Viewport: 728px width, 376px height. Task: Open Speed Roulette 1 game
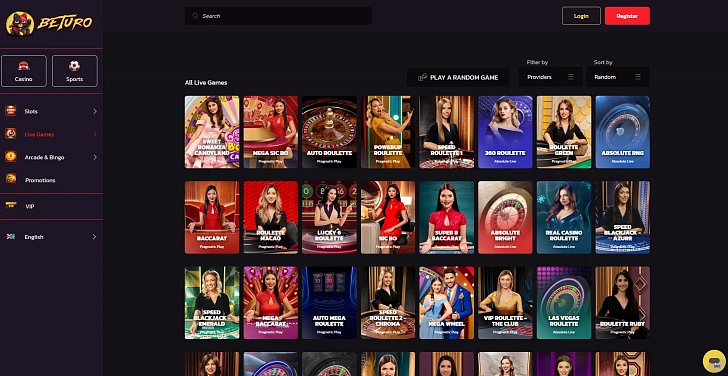click(x=447, y=132)
